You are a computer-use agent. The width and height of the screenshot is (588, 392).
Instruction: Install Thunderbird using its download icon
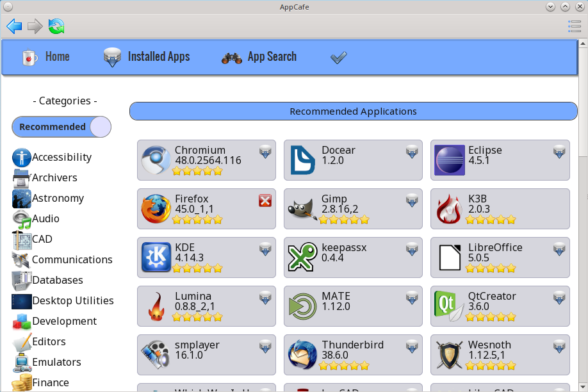(x=412, y=347)
